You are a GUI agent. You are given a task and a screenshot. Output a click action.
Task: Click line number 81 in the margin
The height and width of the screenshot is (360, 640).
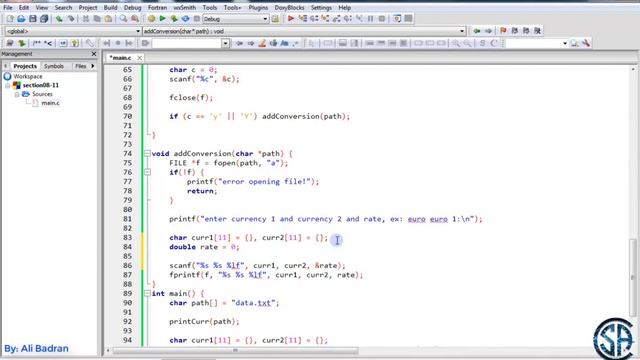pos(127,219)
